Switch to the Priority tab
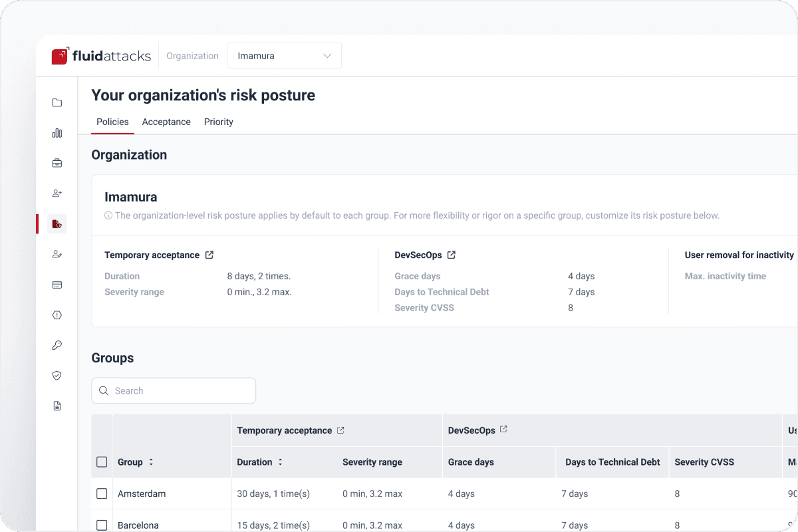798x532 pixels. pos(219,122)
